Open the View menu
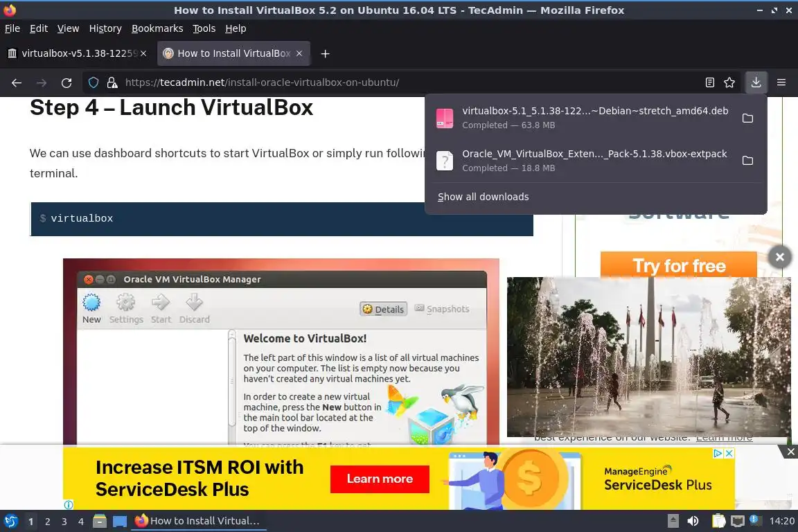Viewport: 798px width, 532px height. pos(68,28)
